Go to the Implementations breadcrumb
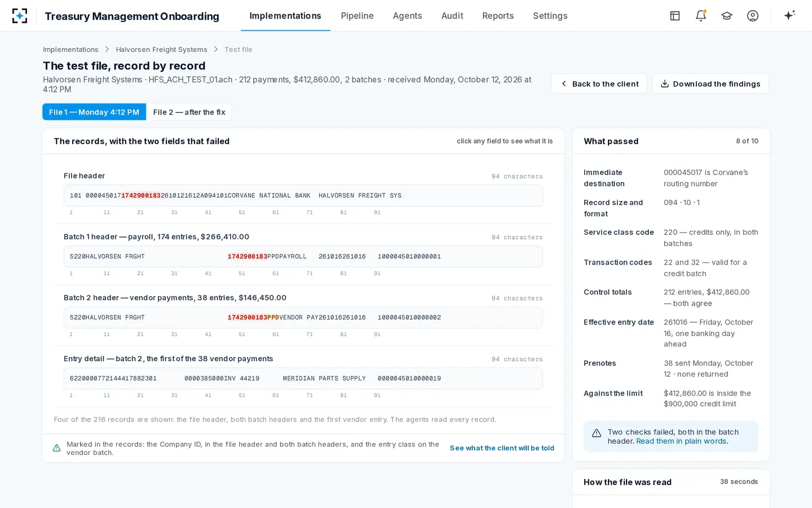 click(70, 50)
